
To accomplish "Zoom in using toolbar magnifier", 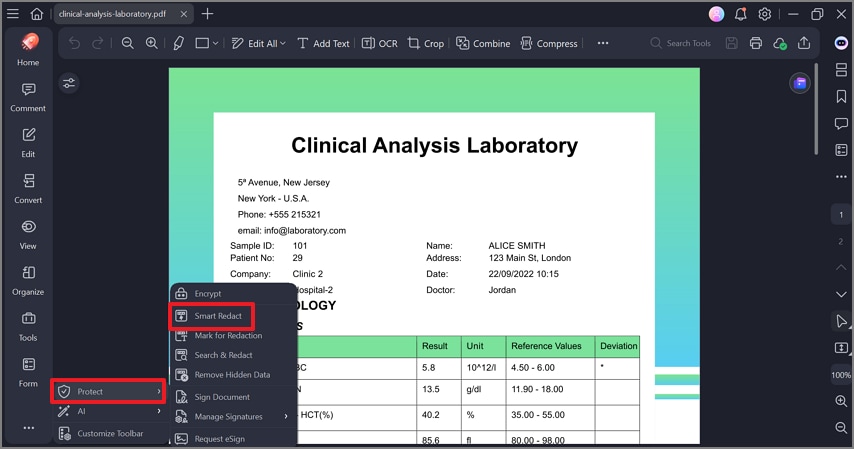I will coord(151,44).
